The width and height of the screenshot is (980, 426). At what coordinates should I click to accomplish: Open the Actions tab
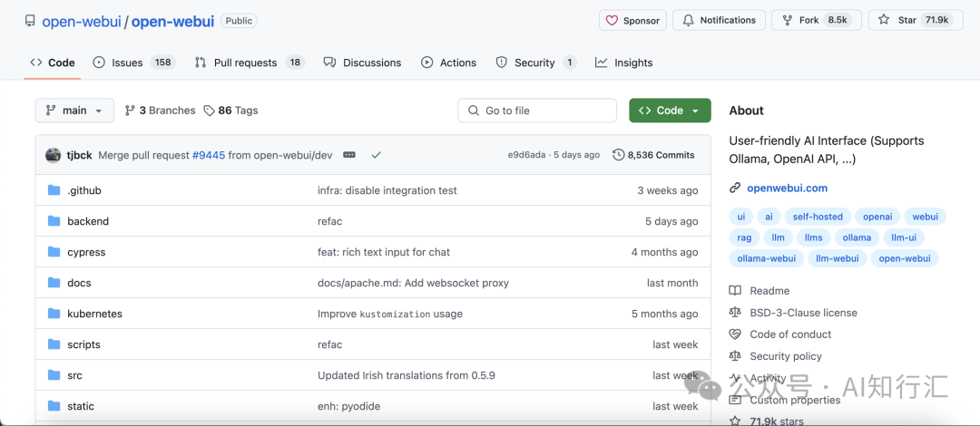click(449, 63)
